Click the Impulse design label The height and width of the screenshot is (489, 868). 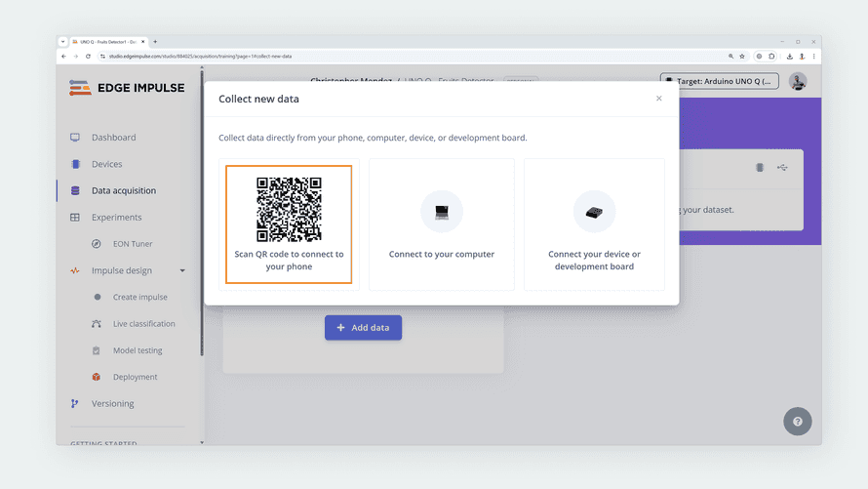pyautogui.click(x=122, y=270)
